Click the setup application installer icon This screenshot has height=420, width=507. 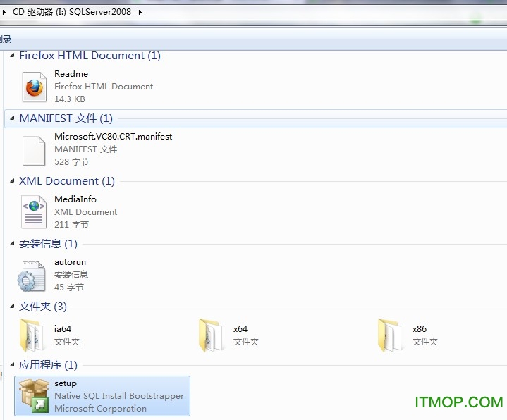coord(34,396)
